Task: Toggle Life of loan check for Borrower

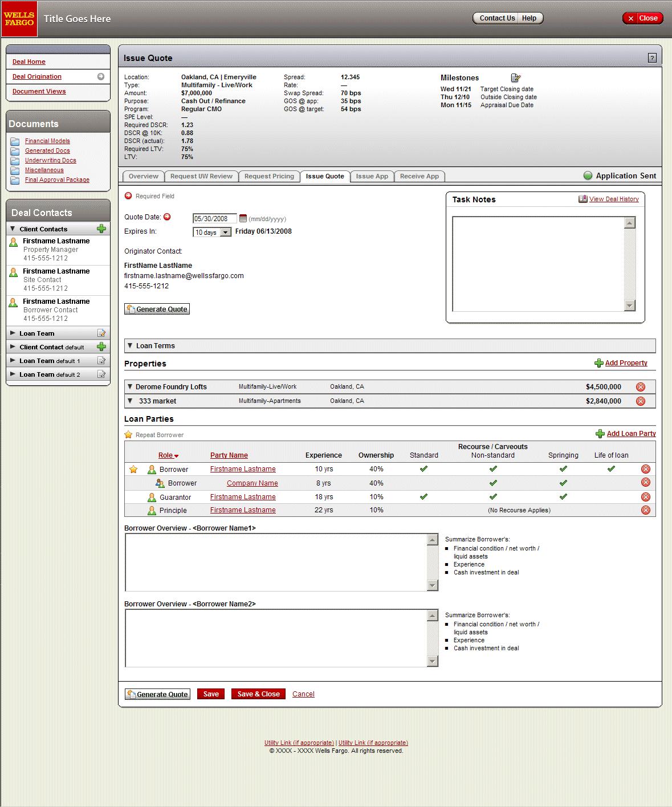Action: click(x=611, y=469)
